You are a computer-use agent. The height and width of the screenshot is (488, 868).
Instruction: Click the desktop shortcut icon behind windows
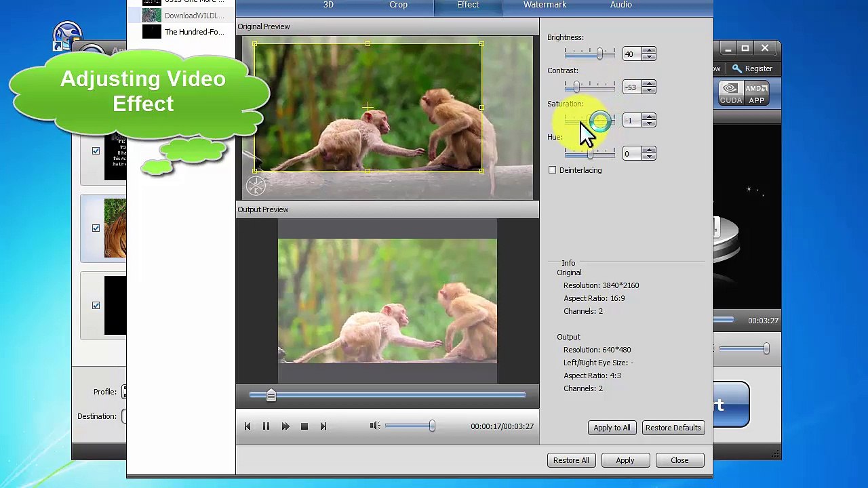click(67, 35)
